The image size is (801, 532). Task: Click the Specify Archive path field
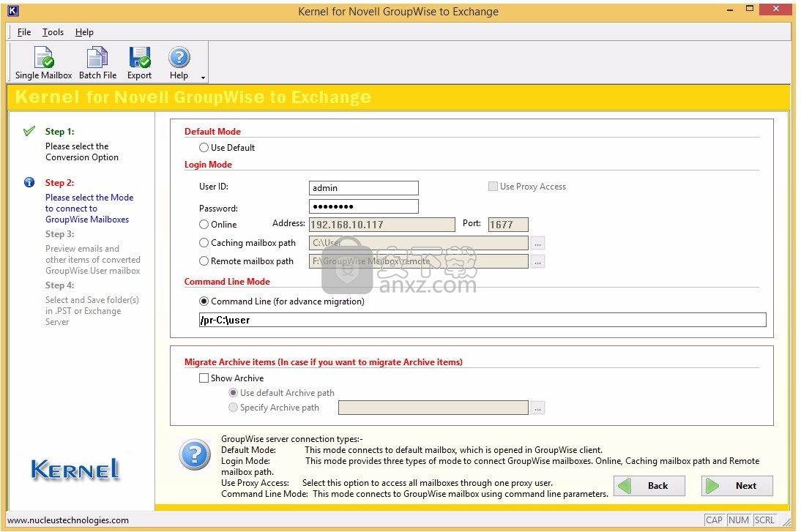(433, 408)
